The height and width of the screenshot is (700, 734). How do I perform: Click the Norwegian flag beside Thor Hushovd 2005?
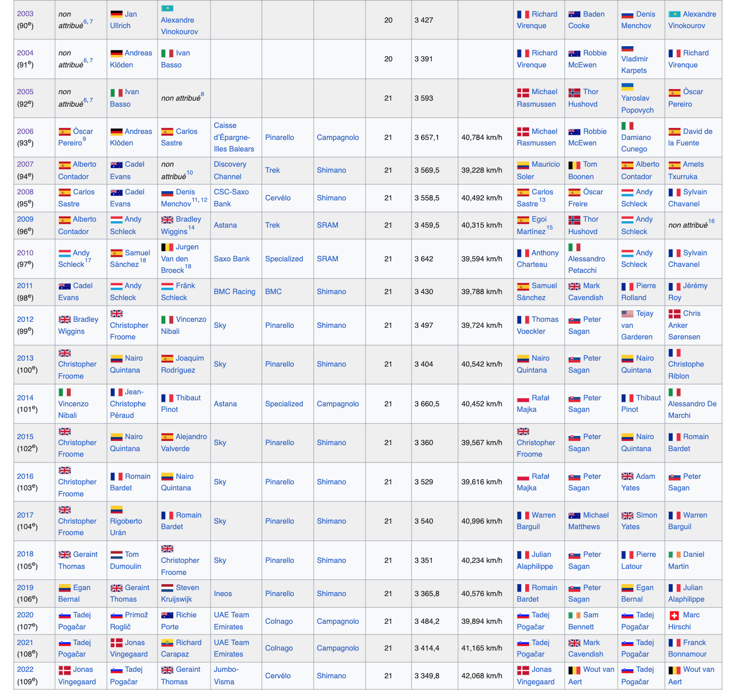coord(574,92)
